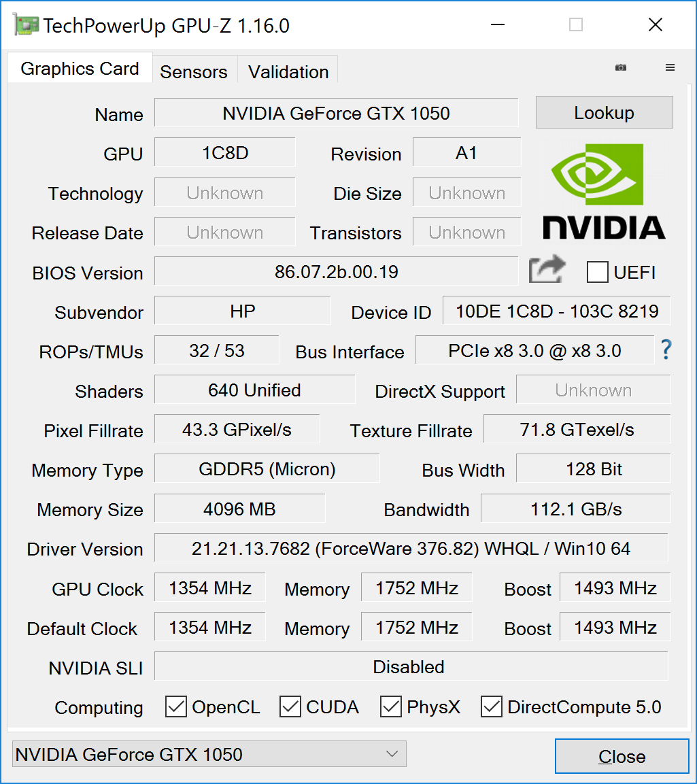
Task: Select the Graphics Card tab
Action: (x=80, y=69)
